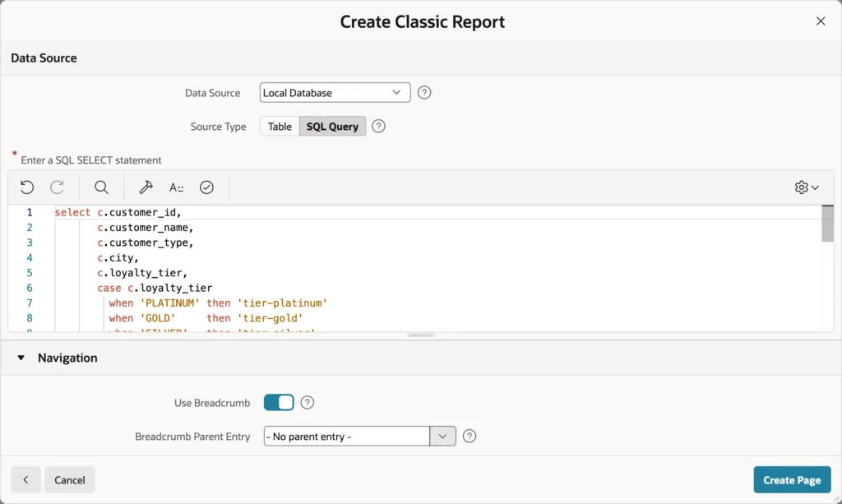
Task: Open Breadcrumb Parent Entry list arrow
Action: pos(442,436)
